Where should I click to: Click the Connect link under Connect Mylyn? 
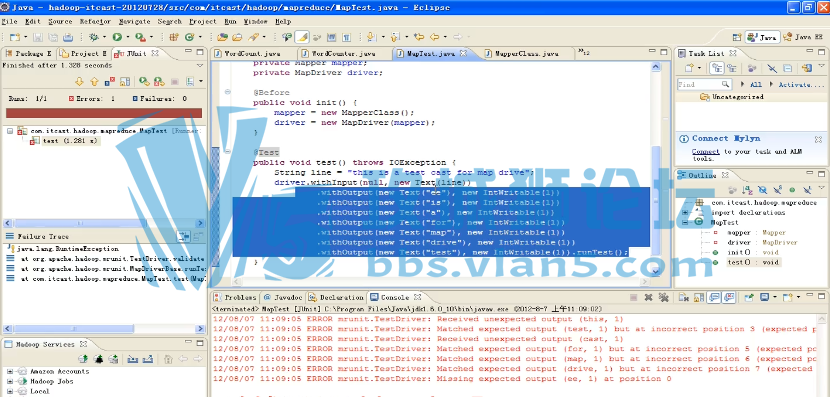(x=705, y=151)
